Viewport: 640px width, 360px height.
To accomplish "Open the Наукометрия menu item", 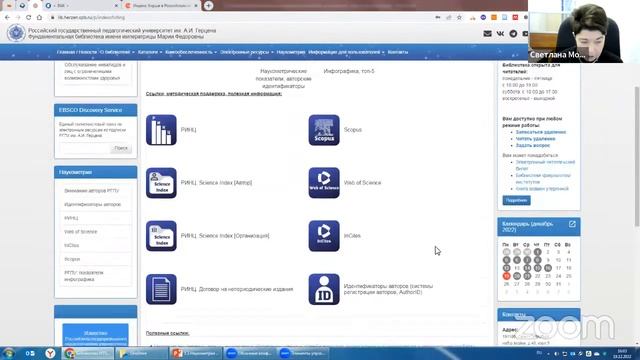I will pyautogui.click(x=291, y=52).
